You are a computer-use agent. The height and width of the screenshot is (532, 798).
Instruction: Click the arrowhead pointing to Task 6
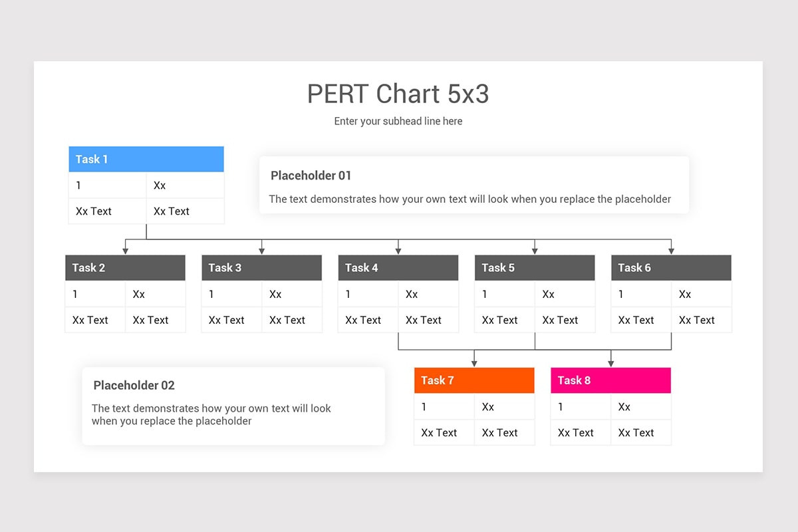pyautogui.click(x=671, y=251)
